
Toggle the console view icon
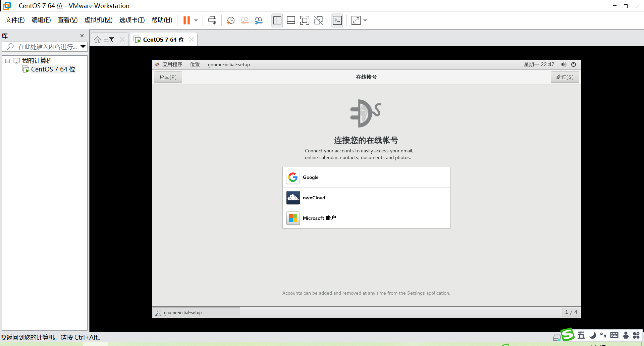click(337, 20)
